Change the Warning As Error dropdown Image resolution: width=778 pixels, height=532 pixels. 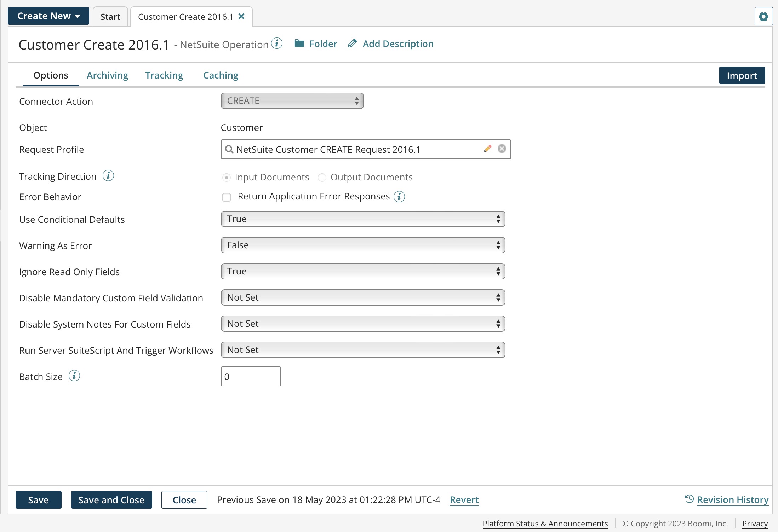click(362, 245)
